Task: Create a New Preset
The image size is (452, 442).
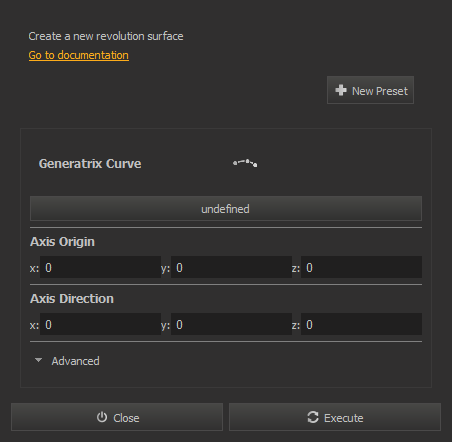Action: [370, 90]
